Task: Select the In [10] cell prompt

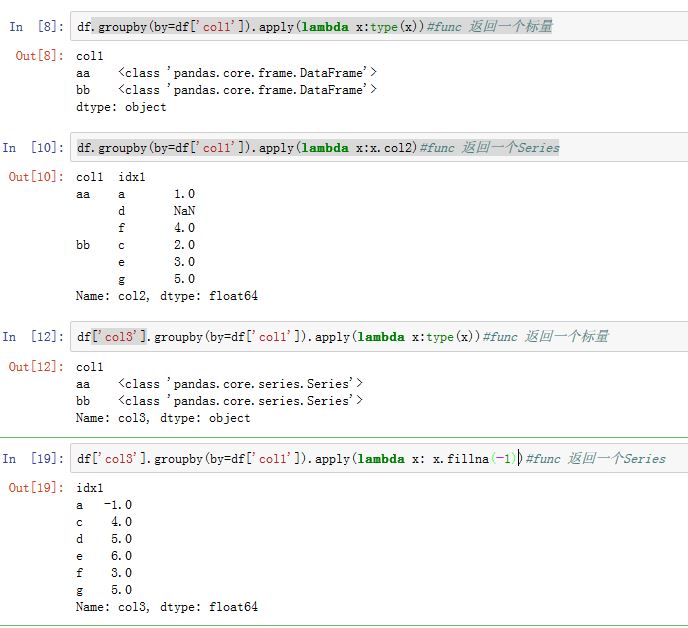Action: pos(35,148)
